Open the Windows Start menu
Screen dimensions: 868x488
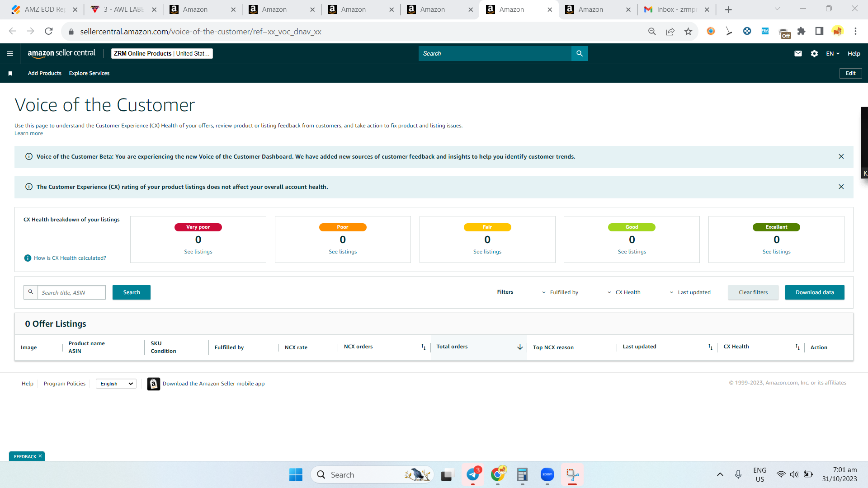coord(296,474)
